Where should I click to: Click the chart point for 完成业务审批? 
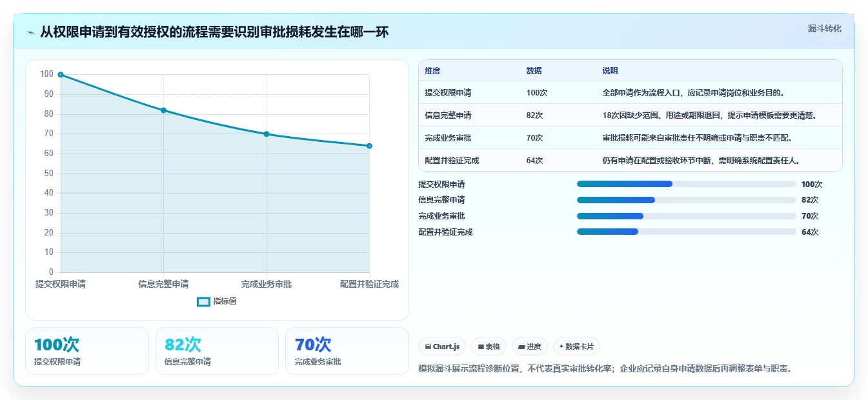pos(267,134)
